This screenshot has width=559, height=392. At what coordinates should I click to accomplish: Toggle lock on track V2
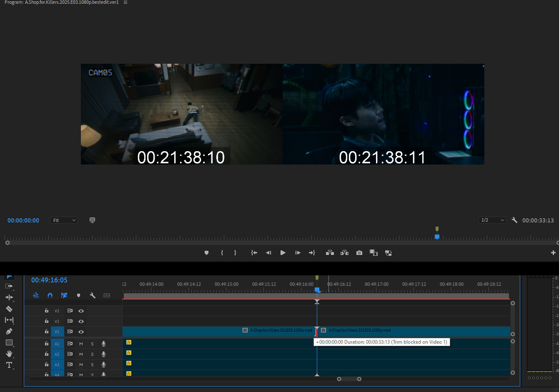pos(47,321)
